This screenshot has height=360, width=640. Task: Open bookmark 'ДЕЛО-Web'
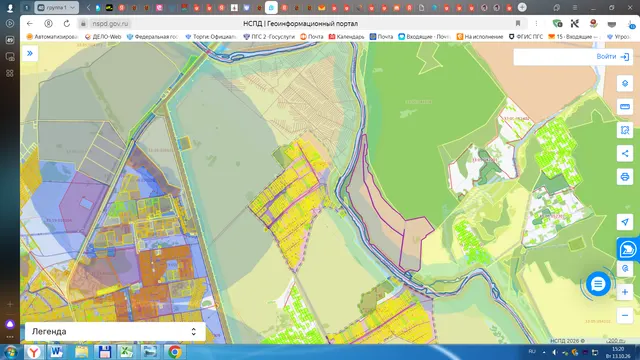[x=103, y=37]
